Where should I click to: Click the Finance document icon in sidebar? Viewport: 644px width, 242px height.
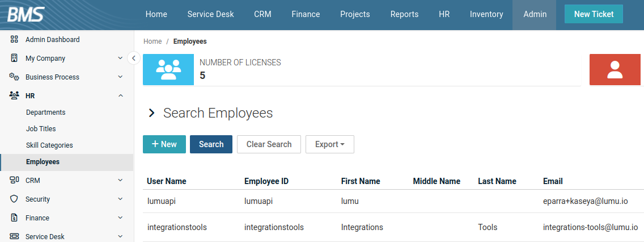(x=15, y=218)
